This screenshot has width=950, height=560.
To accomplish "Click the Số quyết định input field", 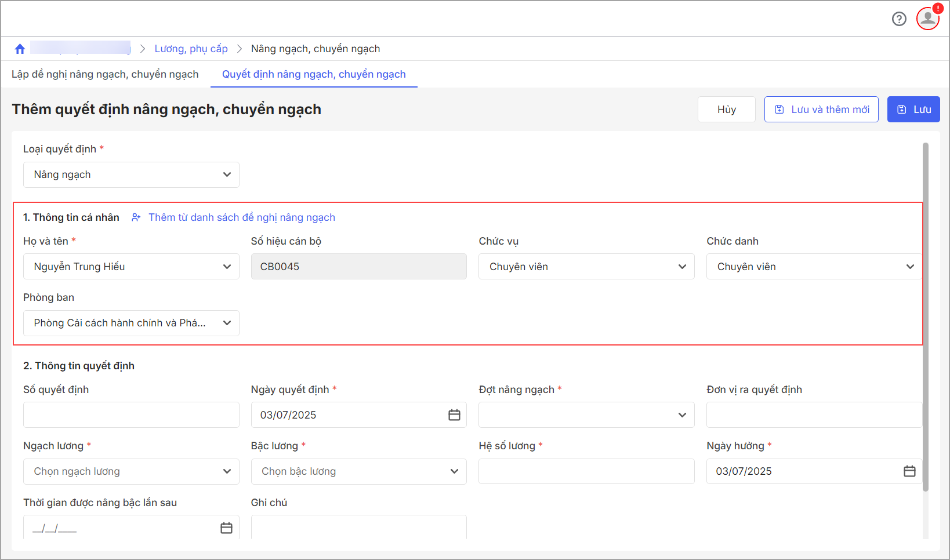I will point(131,415).
